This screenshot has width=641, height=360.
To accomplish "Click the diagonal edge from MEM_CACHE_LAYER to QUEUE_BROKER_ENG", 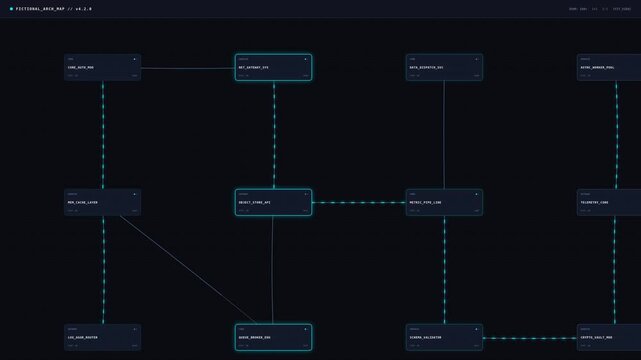I will pyautogui.click(x=188, y=270).
